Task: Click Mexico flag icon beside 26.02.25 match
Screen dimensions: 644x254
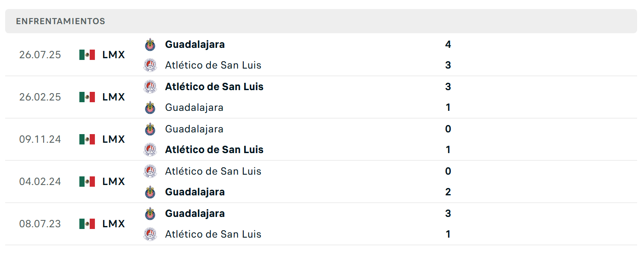Action: (87, 97)
